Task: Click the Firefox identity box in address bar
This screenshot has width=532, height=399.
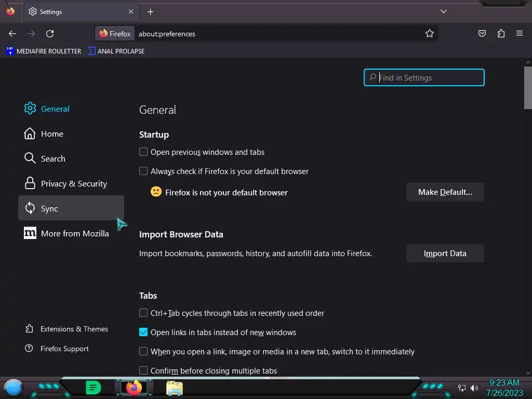Action: 115,34
